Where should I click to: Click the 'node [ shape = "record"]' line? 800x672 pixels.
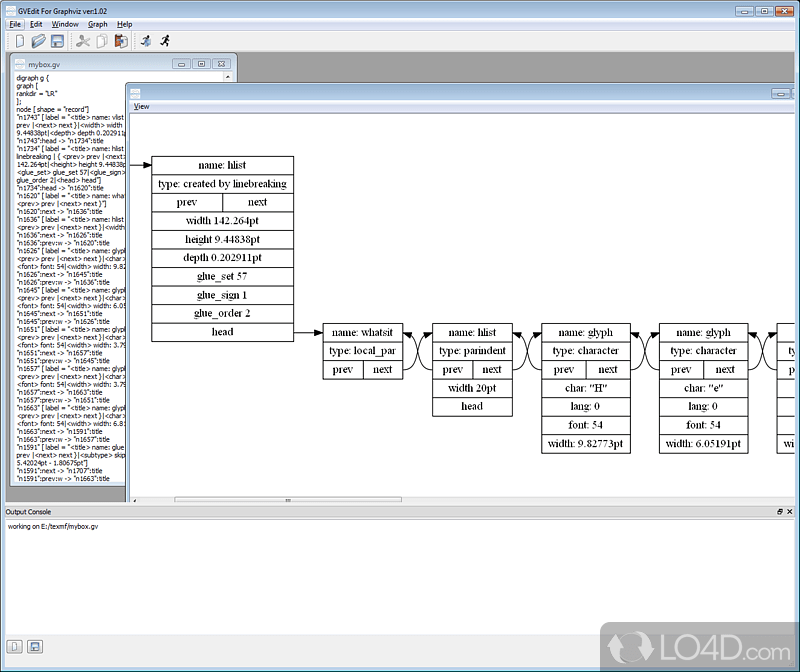click(x=53, y=109)
